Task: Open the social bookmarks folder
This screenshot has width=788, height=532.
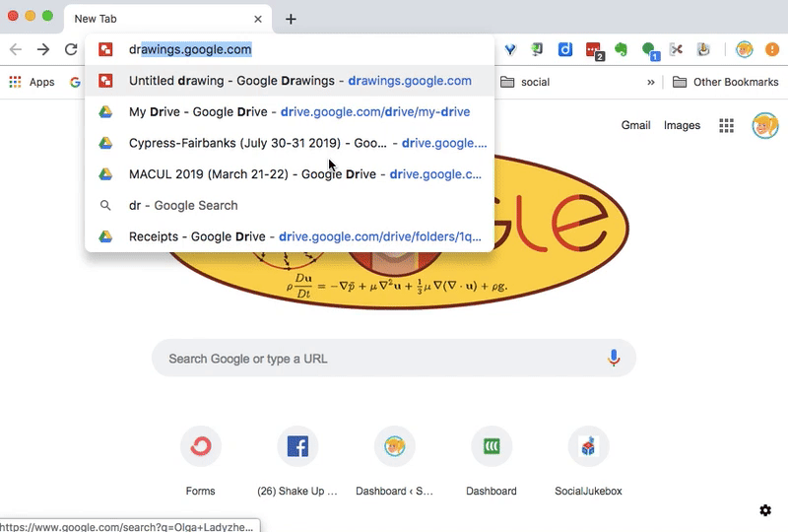Action: point(525,82)
